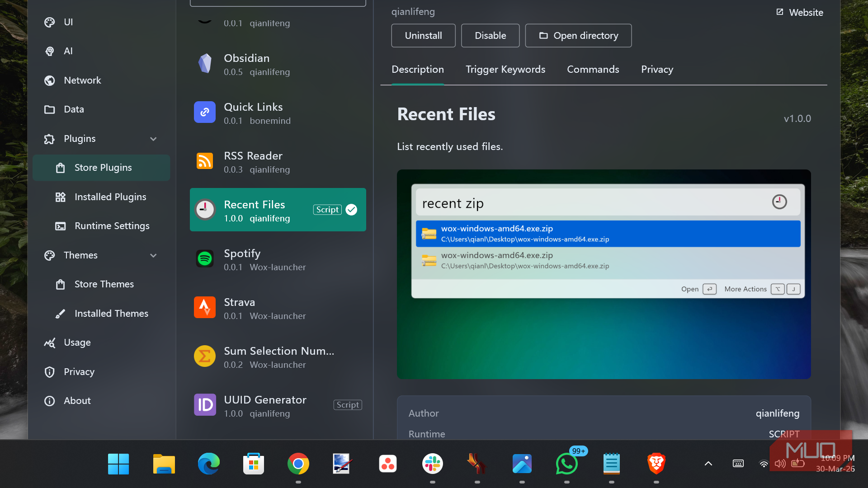Collapse the Themes section chevron

click(x=153, y=255)
